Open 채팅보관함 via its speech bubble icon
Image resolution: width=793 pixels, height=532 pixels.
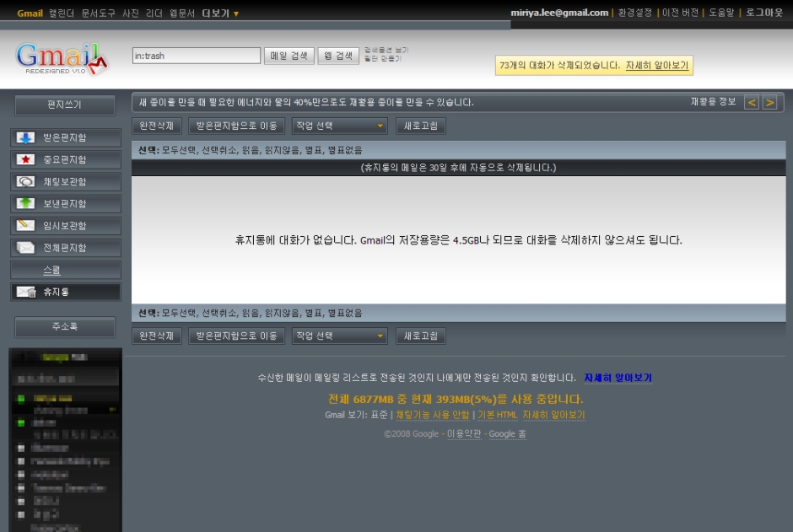[25, 181]
